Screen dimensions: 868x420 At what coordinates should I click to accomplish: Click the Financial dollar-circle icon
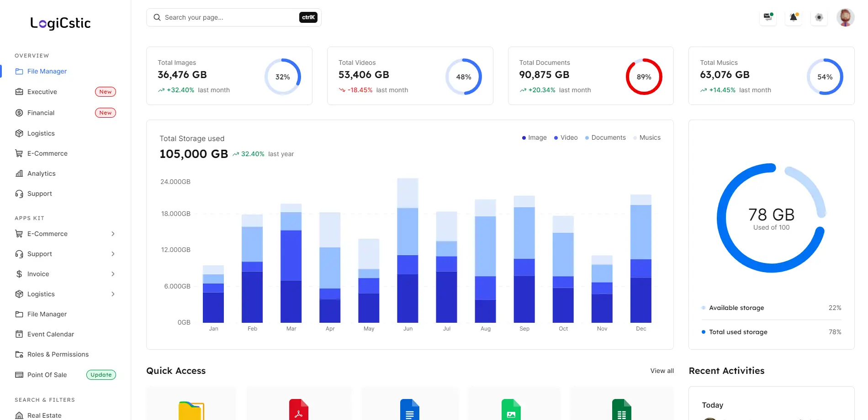19,113
